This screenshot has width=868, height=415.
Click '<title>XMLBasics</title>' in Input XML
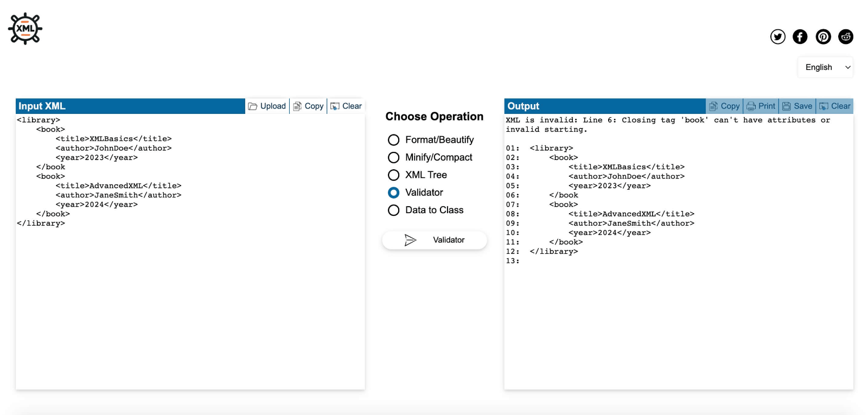point(113,139)
